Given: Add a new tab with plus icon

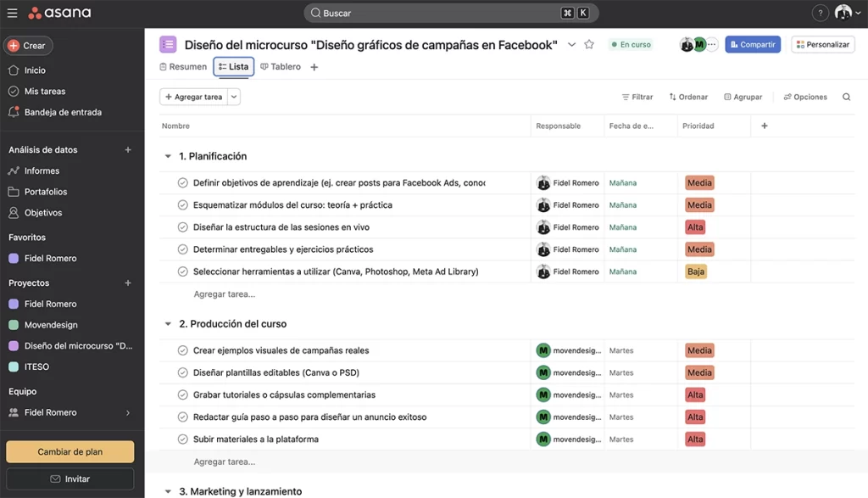Looking at the screenshot, I should pos(314,67).
